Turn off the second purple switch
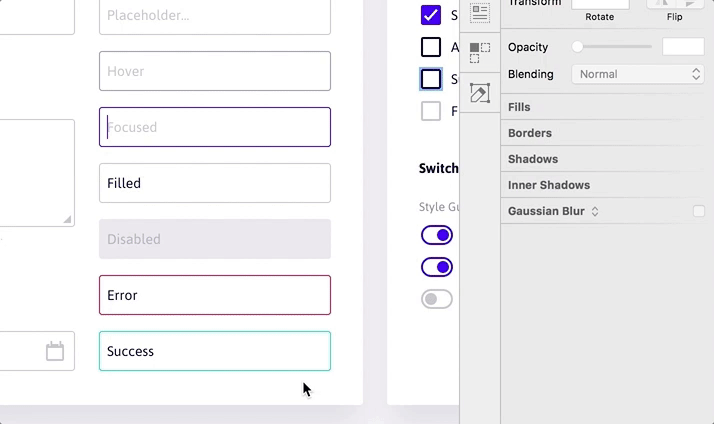Image resolution: width=714 pixels, height=424 pixels. tap(437, 267)
